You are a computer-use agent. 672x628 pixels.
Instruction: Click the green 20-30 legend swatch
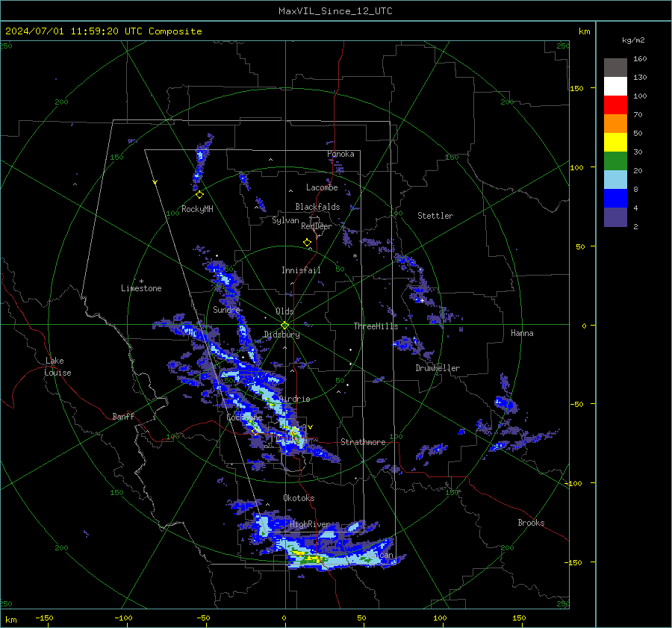(x=615, y=161)
